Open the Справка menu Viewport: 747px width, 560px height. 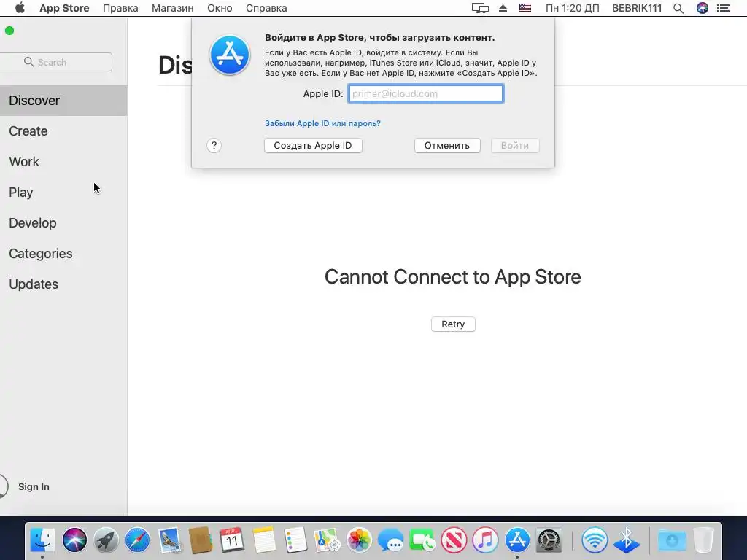click(266, 8)
